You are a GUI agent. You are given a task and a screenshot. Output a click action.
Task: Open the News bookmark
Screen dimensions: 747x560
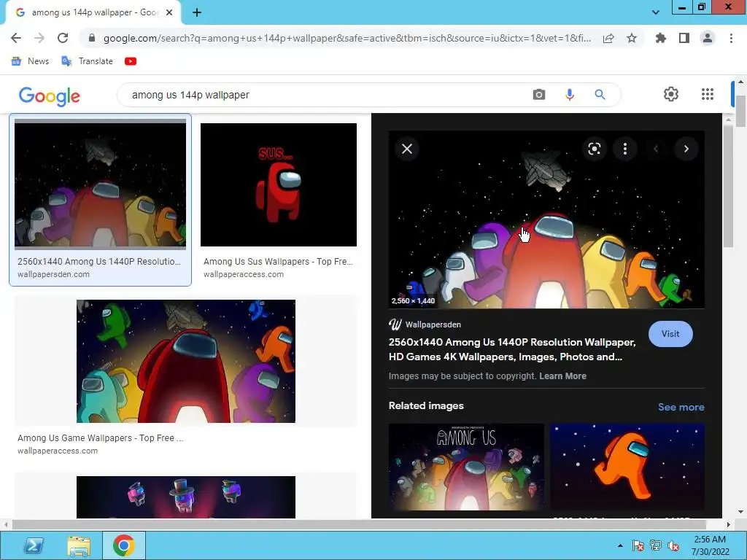(x=30, y=61)
